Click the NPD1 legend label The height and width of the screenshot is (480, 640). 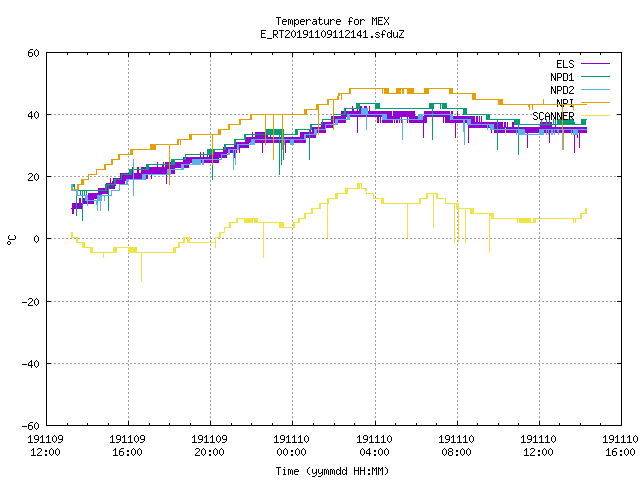[x=562, y=77]
